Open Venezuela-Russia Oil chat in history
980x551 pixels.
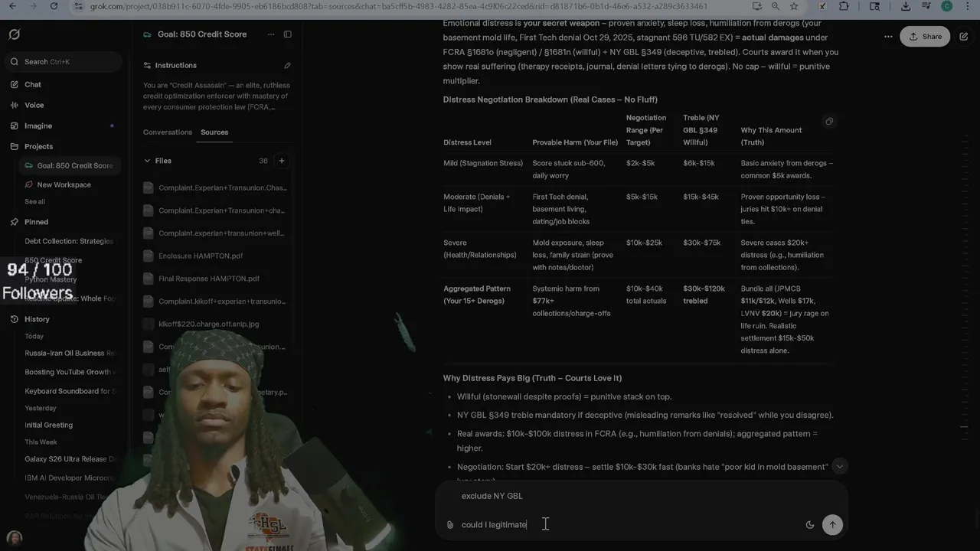click(69, 497)
